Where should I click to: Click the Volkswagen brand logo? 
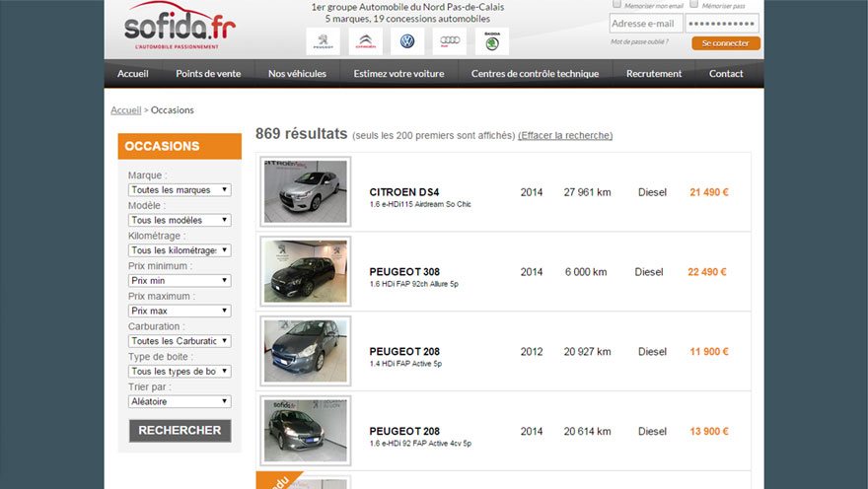407,41
